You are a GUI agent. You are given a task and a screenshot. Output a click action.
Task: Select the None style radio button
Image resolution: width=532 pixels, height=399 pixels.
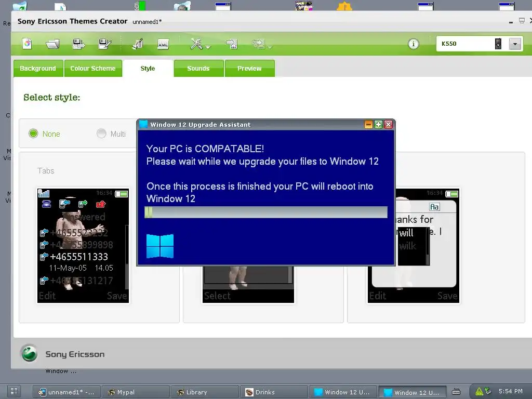[x=33, y=134]
